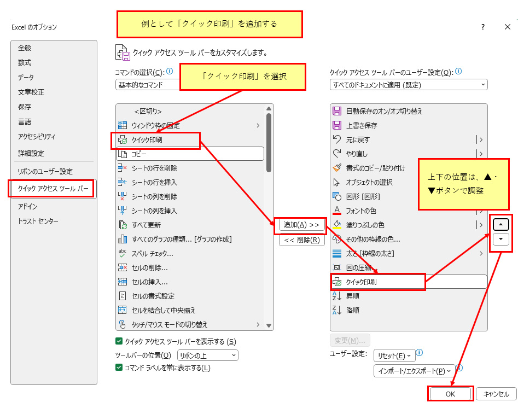
Task: Select the Compress Pictures icon
Action: click(x=337, y=267)
